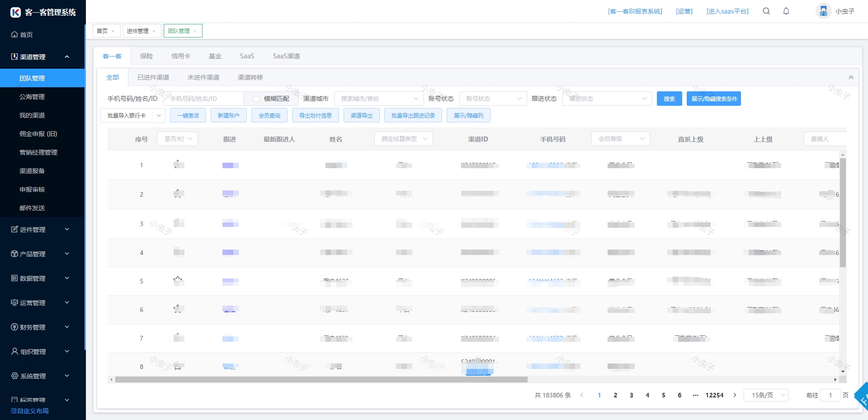
Task: Click the 导出划付信息 button
Action: pos(316,116)
